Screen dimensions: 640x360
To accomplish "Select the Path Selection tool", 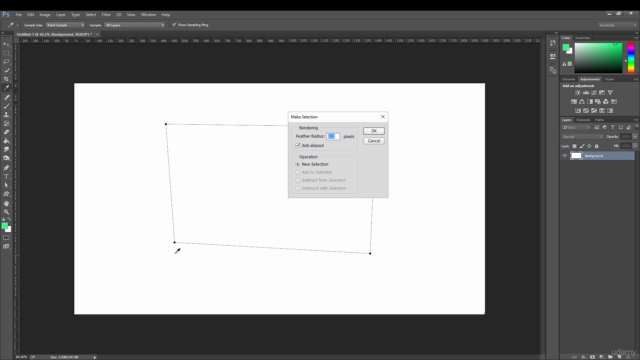I will (x=6, y=185).
